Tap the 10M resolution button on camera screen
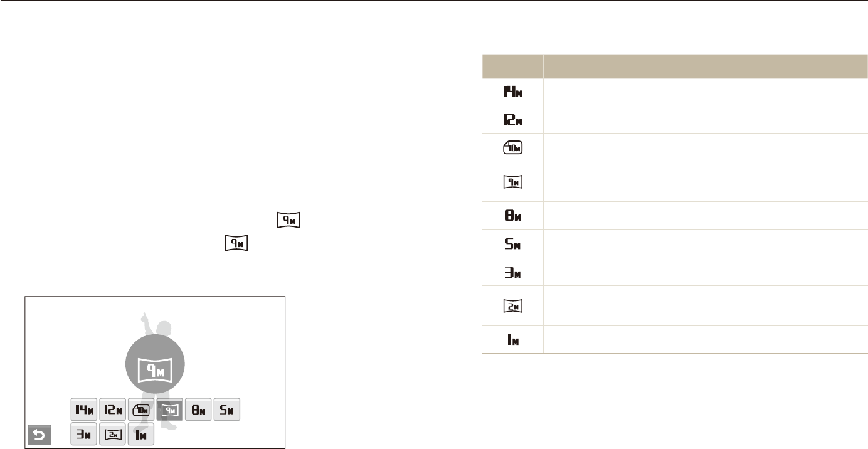 (x=141, y=410)
